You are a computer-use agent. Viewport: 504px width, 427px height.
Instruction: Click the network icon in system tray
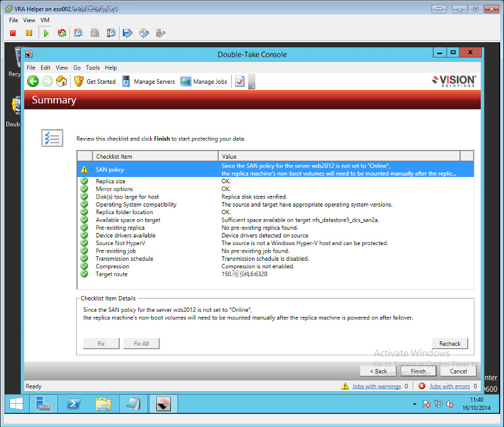coord(438,404)
